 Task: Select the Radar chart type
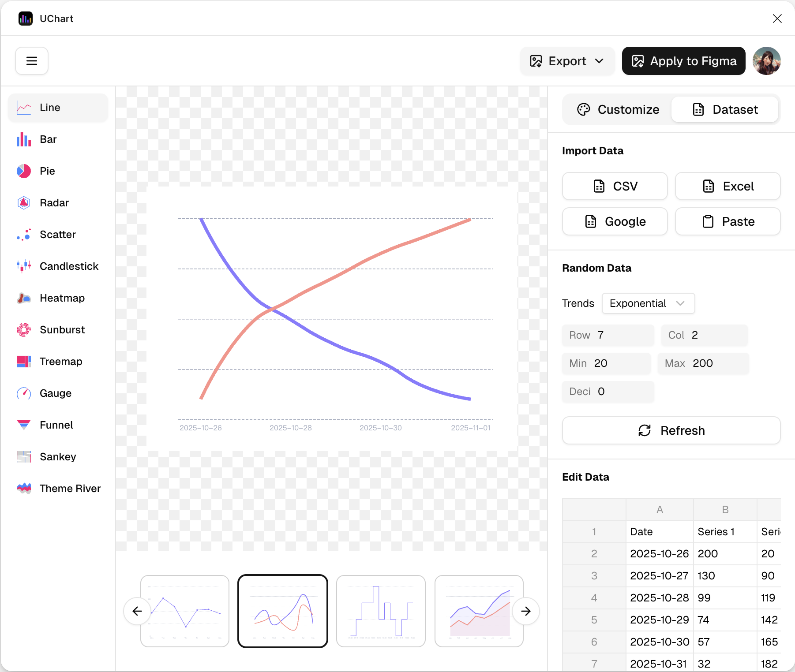[54, 203]
